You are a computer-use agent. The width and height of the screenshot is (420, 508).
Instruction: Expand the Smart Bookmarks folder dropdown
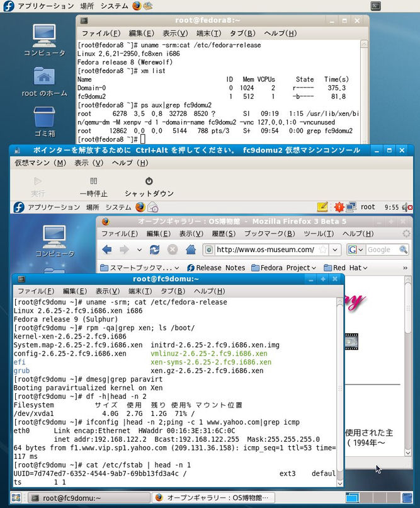(x=177, y=268)
